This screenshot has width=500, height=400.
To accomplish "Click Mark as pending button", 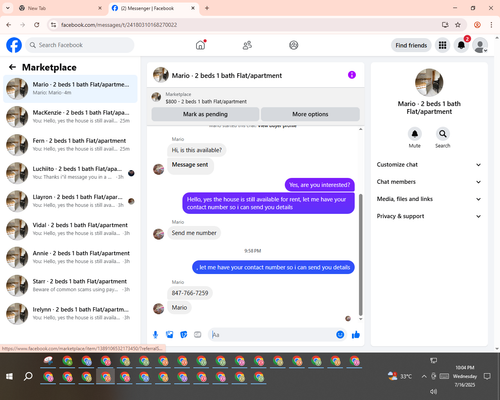I will pos(205,114).
